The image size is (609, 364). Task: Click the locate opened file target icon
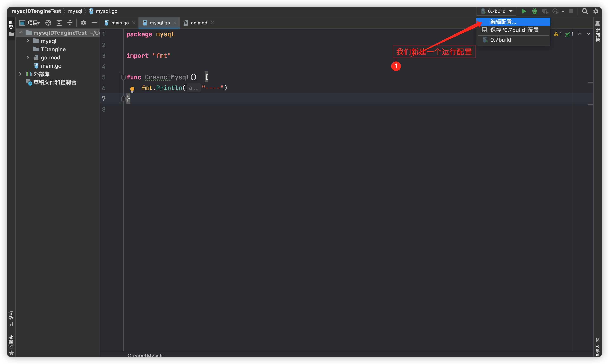[x=48, y=23]
